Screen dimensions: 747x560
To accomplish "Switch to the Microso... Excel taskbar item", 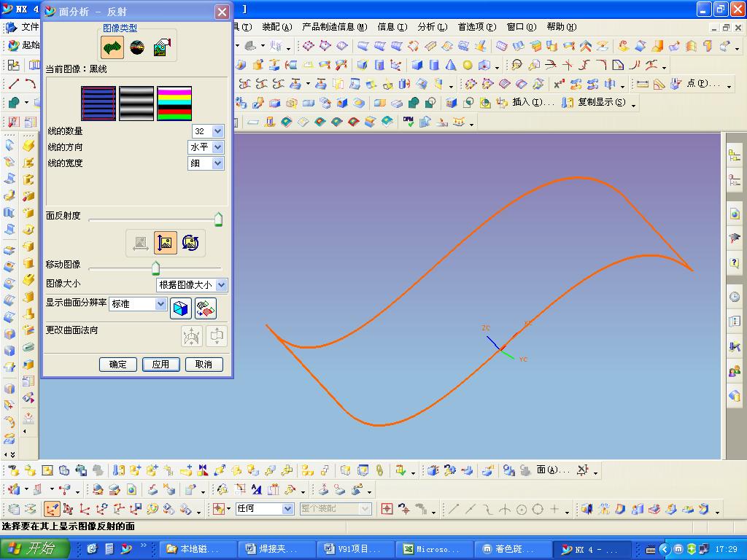I will [435, 548].
